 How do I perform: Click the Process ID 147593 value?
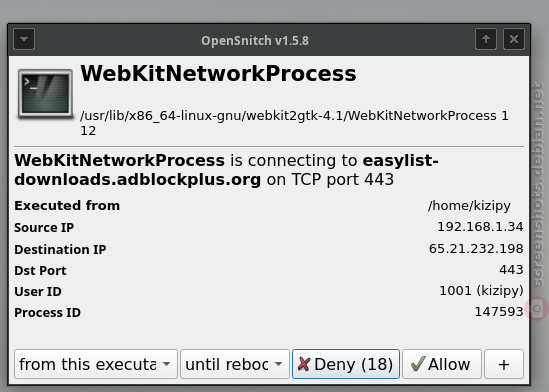(x=499, y=312)
